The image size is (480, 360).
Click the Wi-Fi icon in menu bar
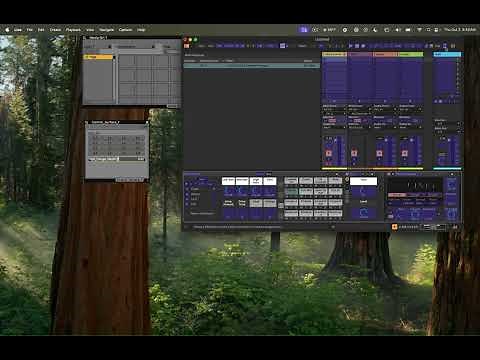click(419, 30)
